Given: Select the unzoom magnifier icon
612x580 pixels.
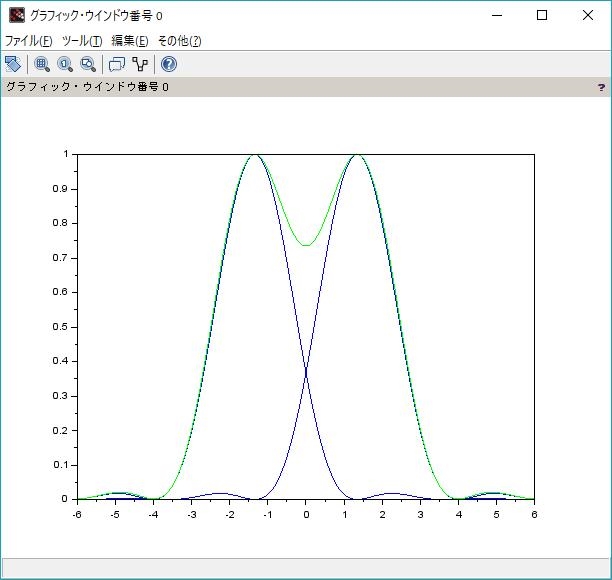Looking at the screenshot, I should 88,64.
